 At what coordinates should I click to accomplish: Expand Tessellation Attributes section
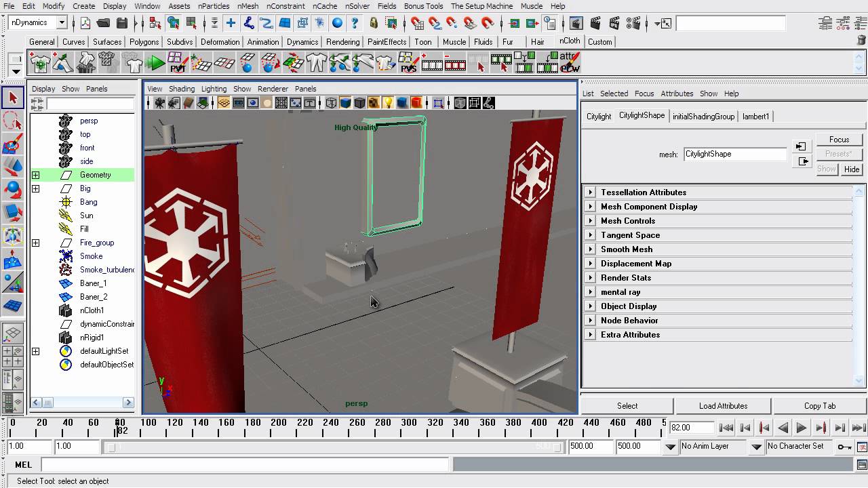tap(591, 192)
